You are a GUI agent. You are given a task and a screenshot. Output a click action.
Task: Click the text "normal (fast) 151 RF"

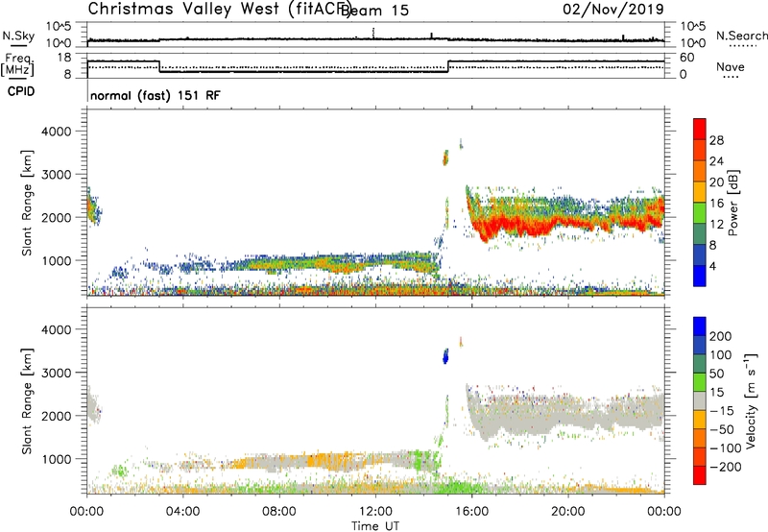tap(156, 95)
